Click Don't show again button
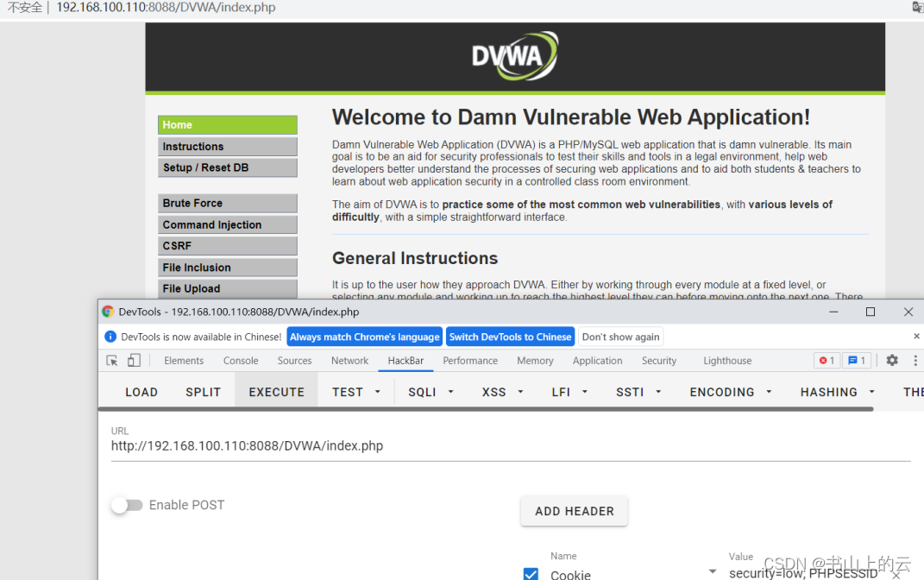This screenshot has width=924, height=580. click(x=621, y=337)
